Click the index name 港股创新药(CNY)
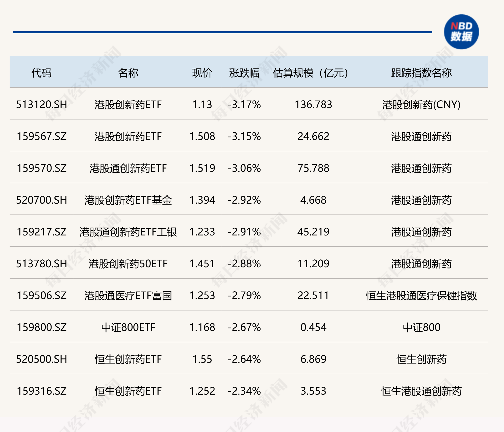Screen dimensions: 504x432 point(421,104)
